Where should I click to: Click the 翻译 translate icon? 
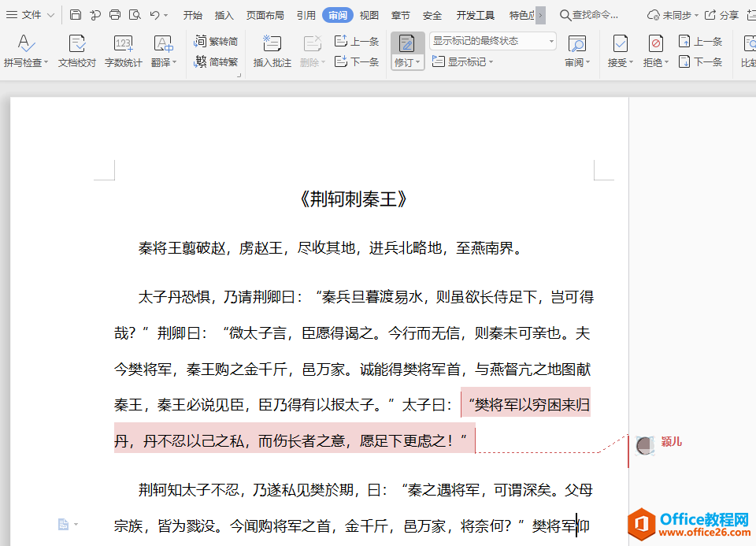[x=164, y=44]
